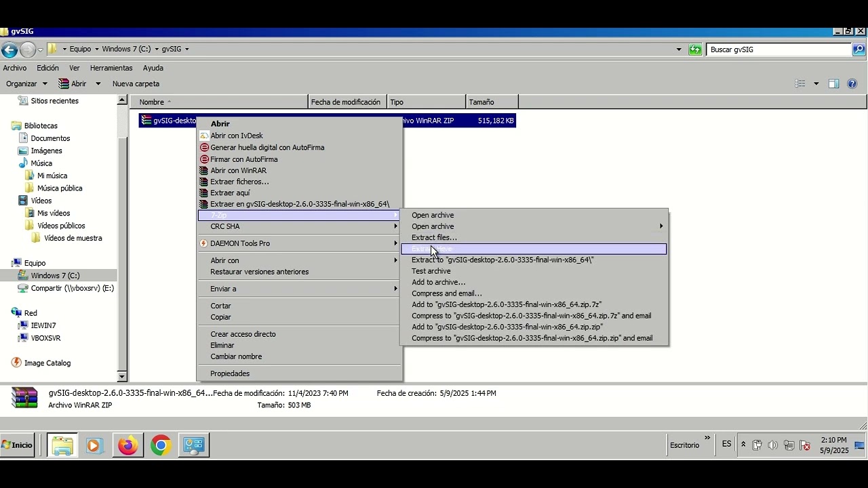
Task: Open the view options dropdown arrow
Action: (816, 84)
